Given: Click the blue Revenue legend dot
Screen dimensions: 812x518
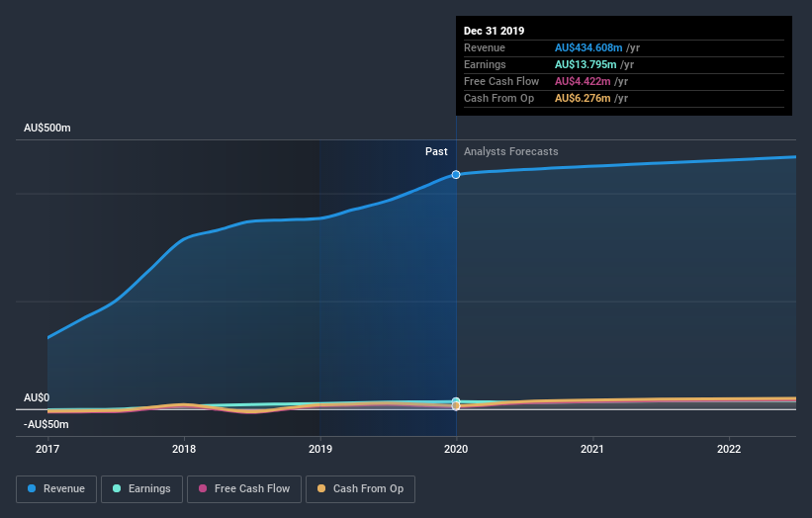Looking at the screenshot, I should (32, 488).
